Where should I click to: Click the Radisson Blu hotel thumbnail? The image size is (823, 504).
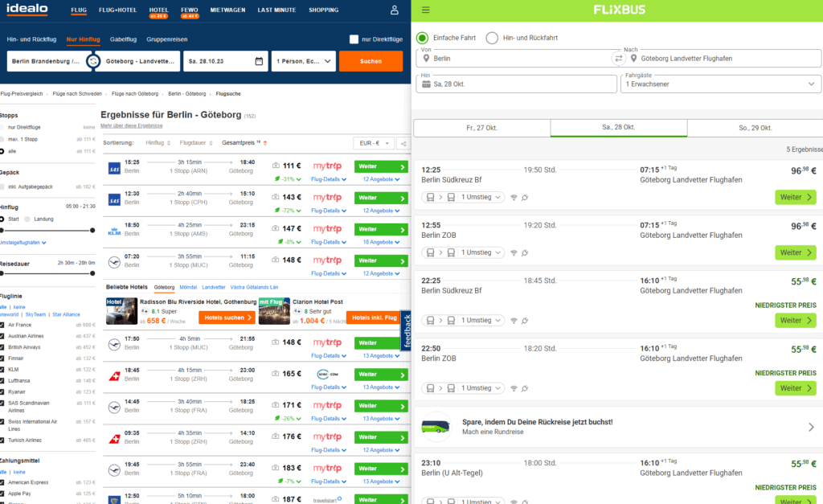click(122, 311)
